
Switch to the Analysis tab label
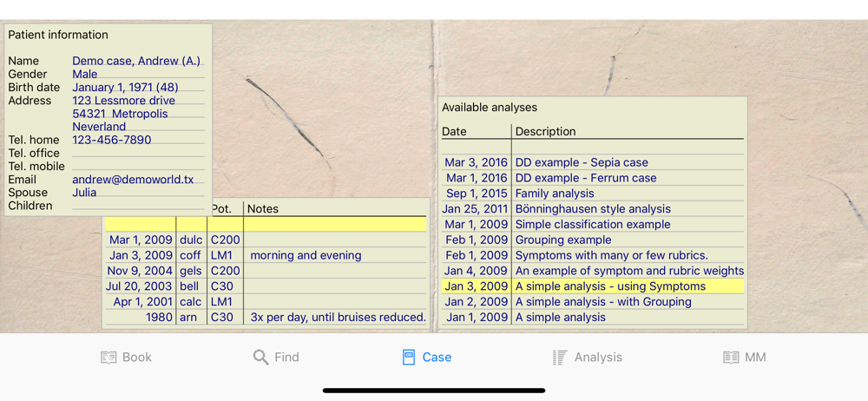coord(598,358)
